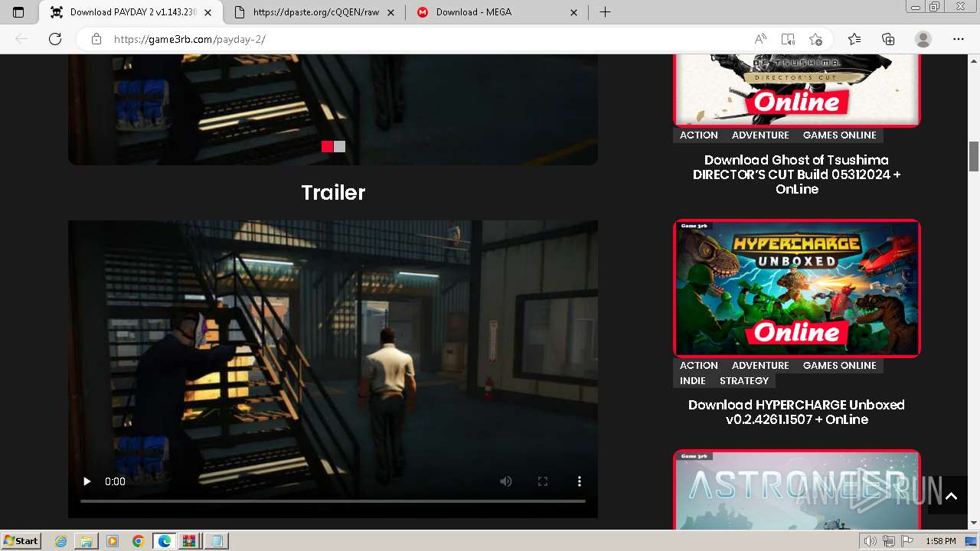Screen dimensions: 980x551
Task: Click the system tray network icon
Action: 888,541
